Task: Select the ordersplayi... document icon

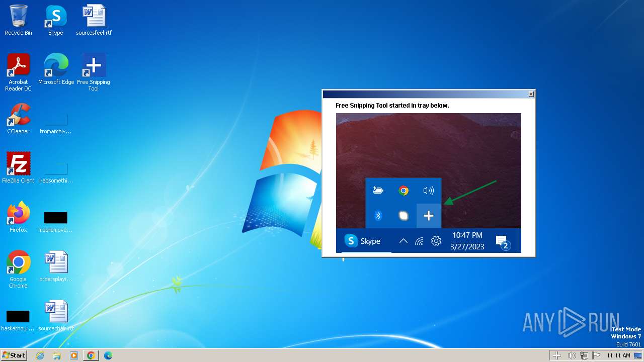Action: [55, 266]
